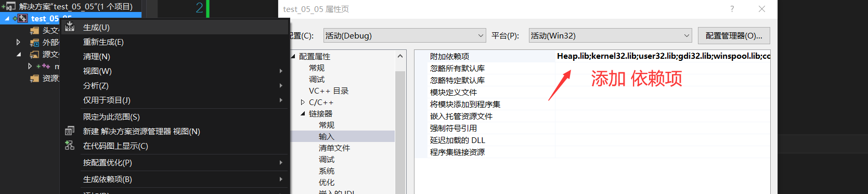Select 清理(N) menu entry
868x194 pixels.
(175, 56)
